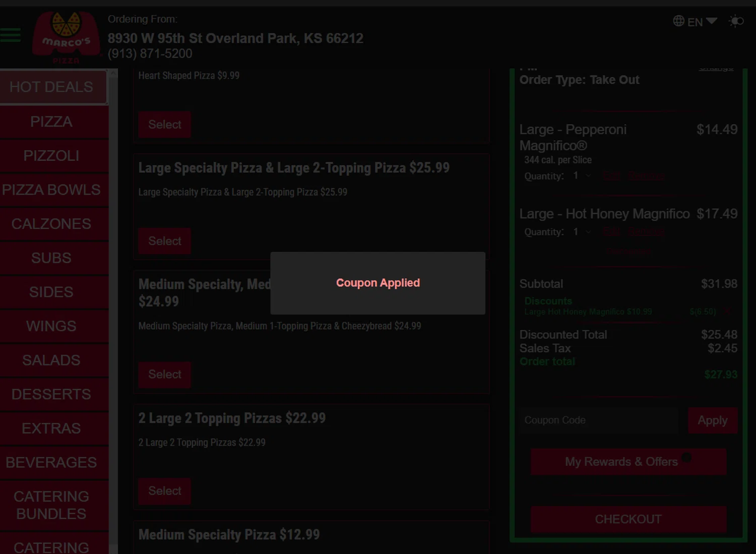Click the Coupon Code input field

tap(598, 420)
